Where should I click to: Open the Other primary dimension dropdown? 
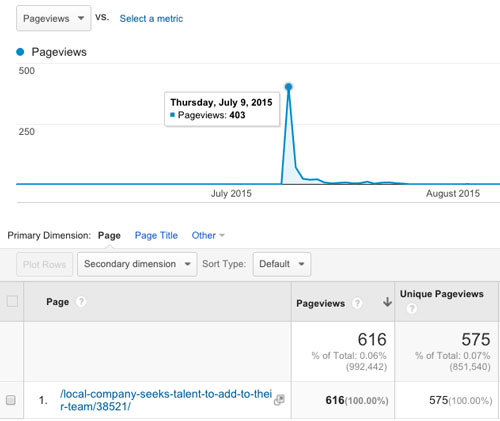[x=208, y=235]
